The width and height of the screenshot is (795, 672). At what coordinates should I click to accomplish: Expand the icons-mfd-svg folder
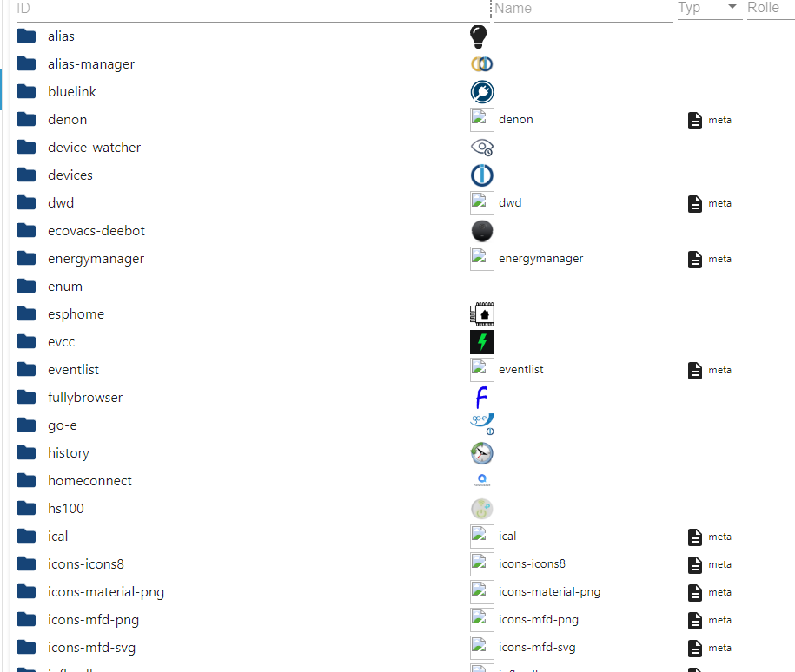[25, 647]
